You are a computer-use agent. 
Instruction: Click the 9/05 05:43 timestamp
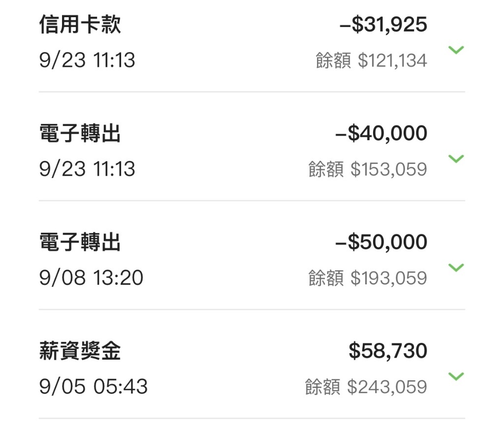tap(94, 387)
